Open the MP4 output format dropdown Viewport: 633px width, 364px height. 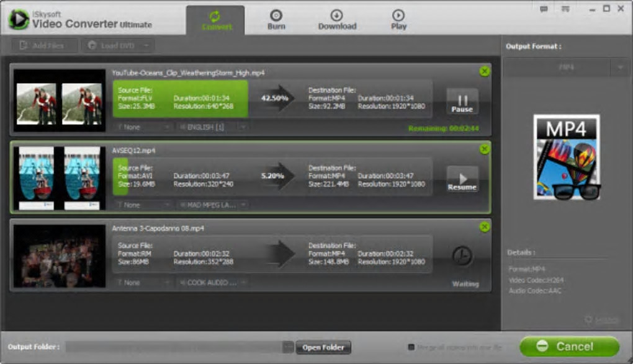coord(566,67)
